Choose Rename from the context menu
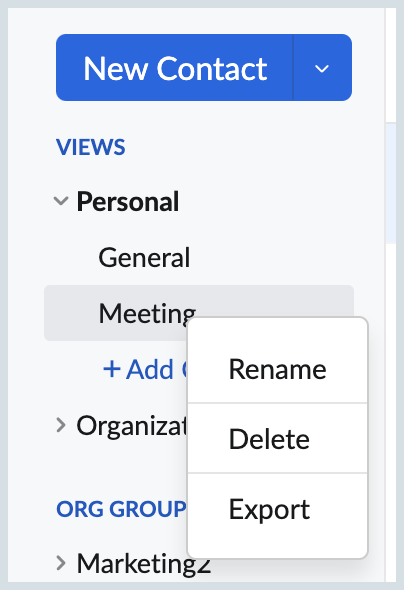The width and height of the screenshot is (404, 590). coord(278,369)
